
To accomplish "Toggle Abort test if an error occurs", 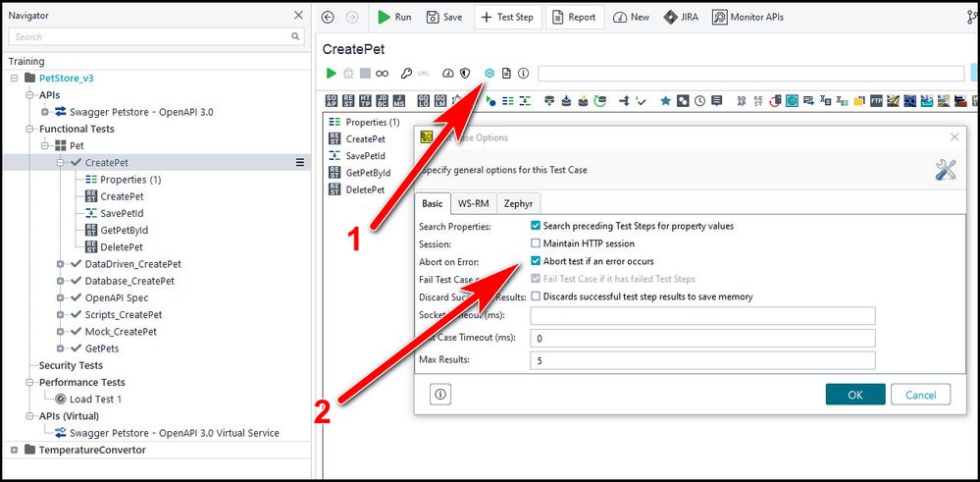I will (536, 261).
